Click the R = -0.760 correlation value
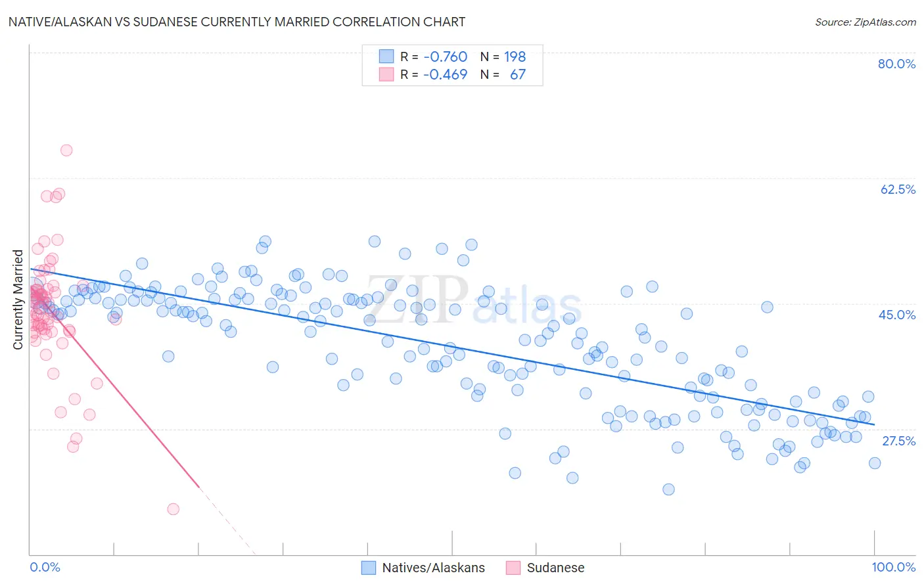924x586 pixels. tap(434, 56)
